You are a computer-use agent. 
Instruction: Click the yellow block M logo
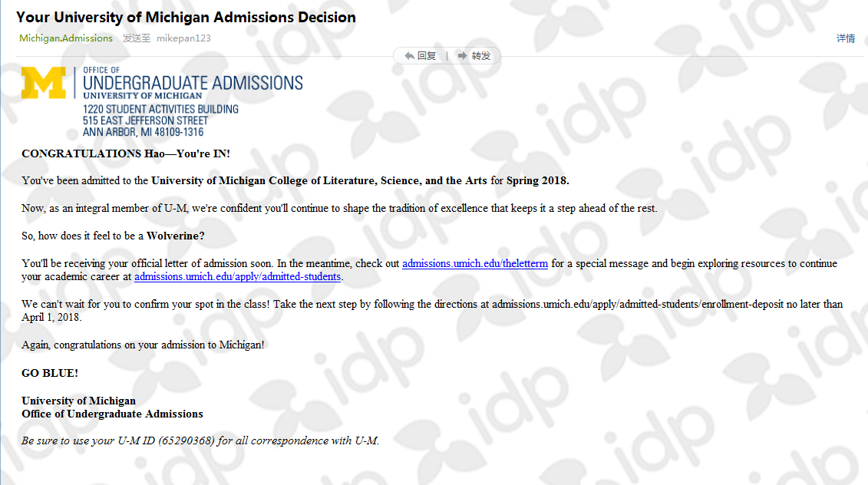(x=44, y=84)
